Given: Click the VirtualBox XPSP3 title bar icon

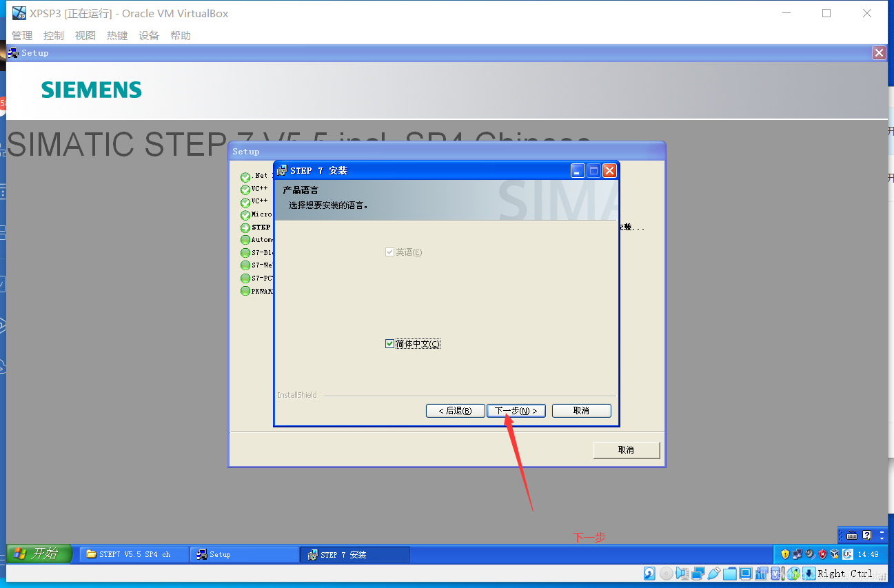Looking at the screenshot, I should click(19, 13).
